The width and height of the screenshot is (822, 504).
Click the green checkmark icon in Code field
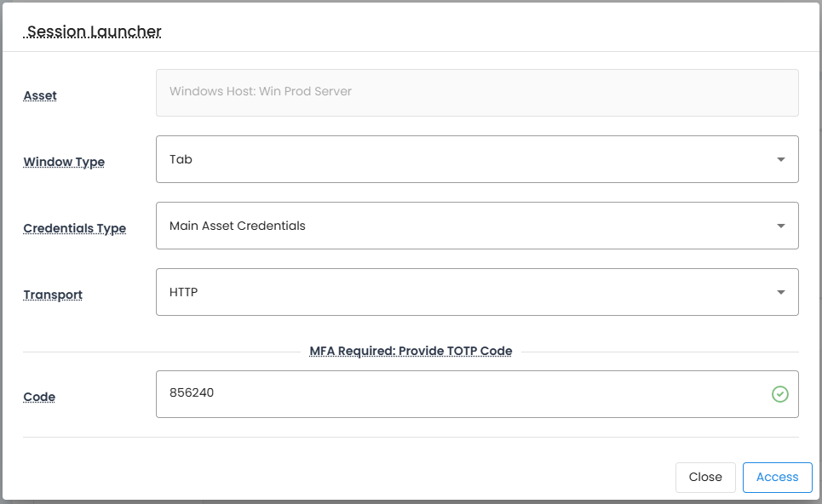(779, 394)
